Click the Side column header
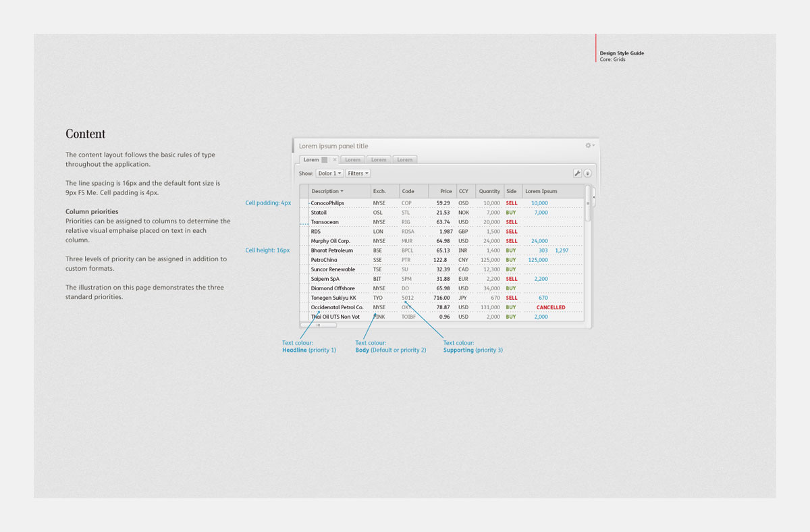 pos(512,191)
